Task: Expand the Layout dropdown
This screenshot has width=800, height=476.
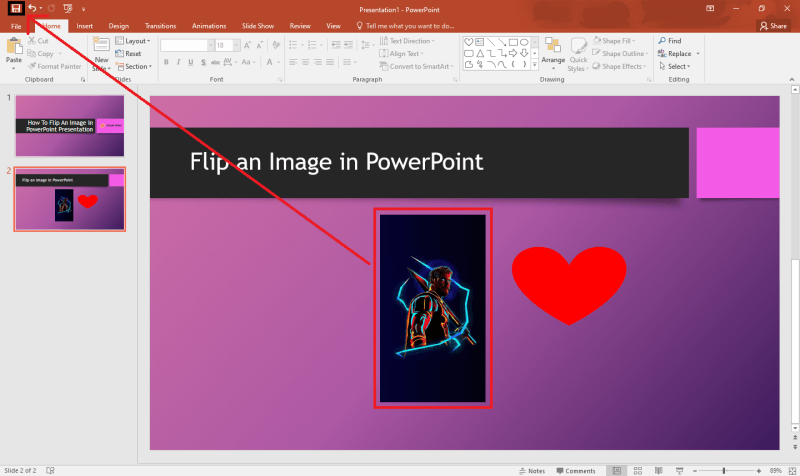Action: tap(136, 41)
